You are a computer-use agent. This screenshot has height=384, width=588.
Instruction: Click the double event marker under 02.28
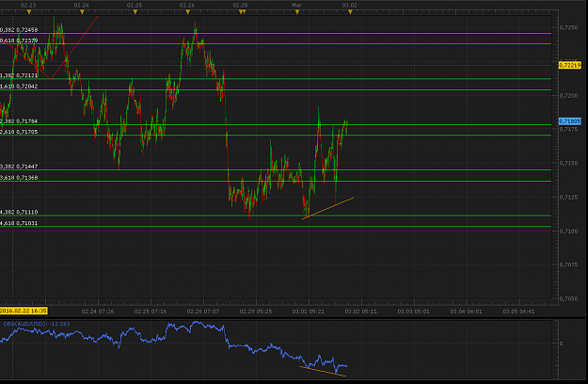point(242,12)
